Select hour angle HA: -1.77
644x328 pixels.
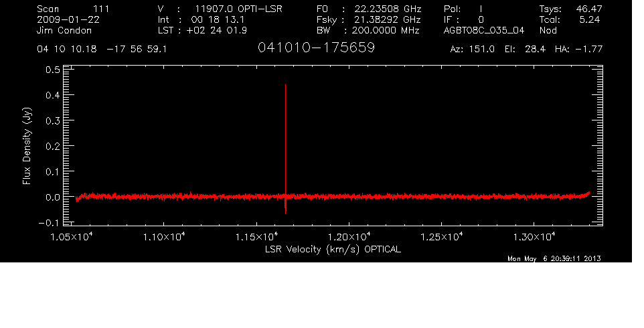pos(578,50)
